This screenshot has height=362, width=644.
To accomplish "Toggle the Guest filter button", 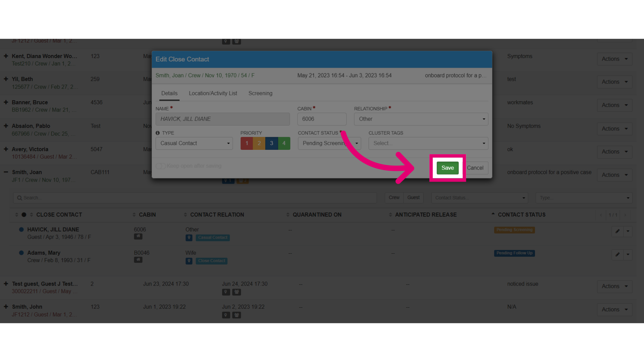I will [x=414, y=198].
